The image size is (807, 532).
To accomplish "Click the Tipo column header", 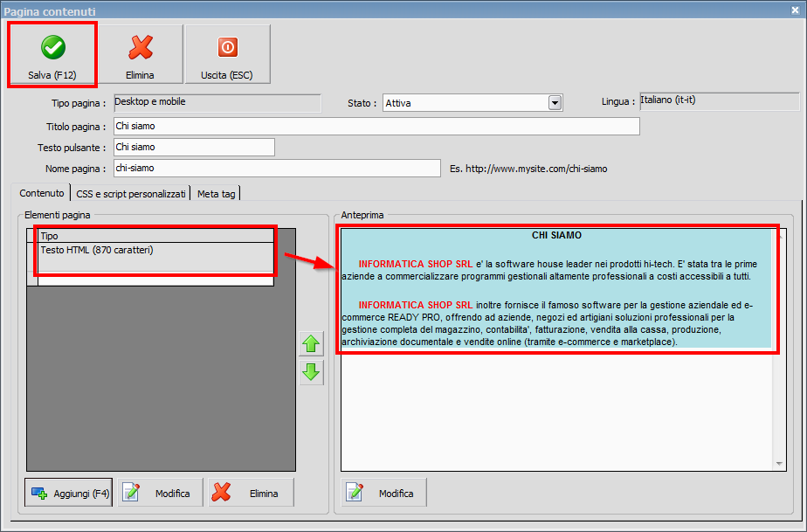I will pyautogui.click(x=156, y=236).
